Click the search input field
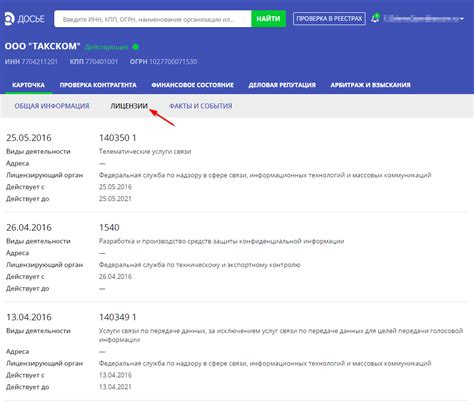This screenshot has height=405, width=474. (153, 19)
